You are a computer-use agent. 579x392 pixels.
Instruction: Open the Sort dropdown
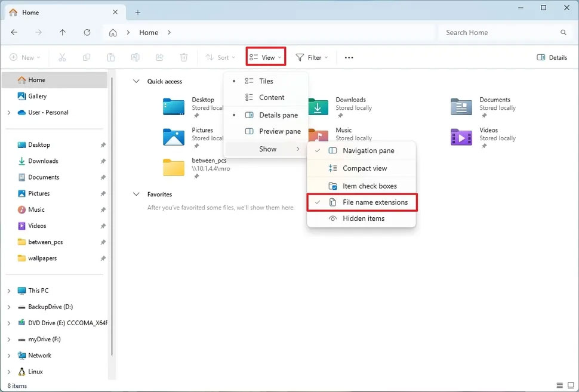(220, 57)
